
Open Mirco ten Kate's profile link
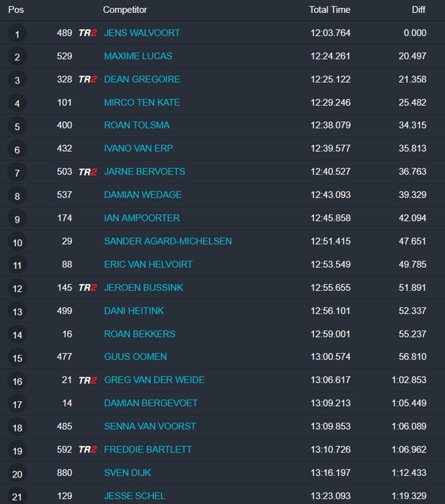pyautogui.click(x=142, y=103)
